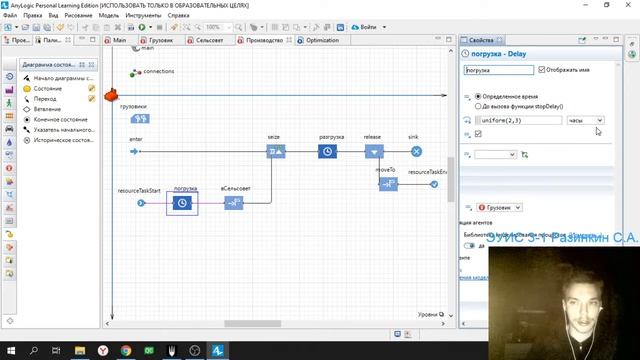Select the enter block arrow
The width and height of the screenshot is (640, 360).
coord(134,151)
